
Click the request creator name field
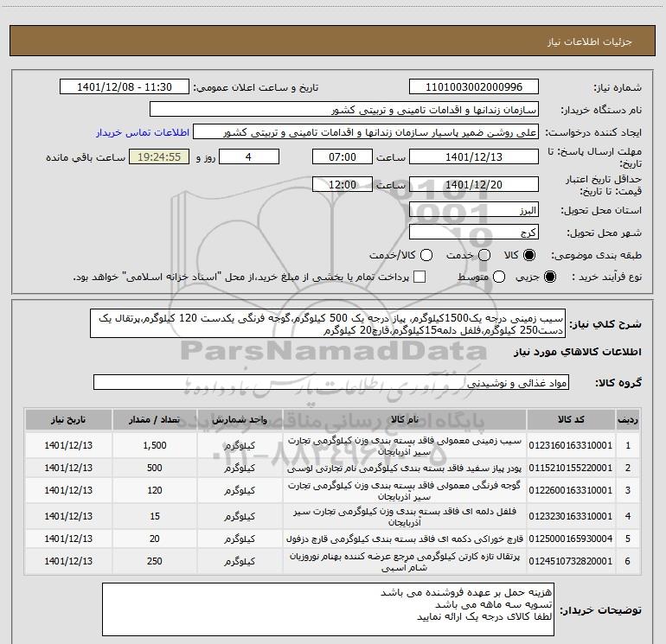(x=366, y=132)
